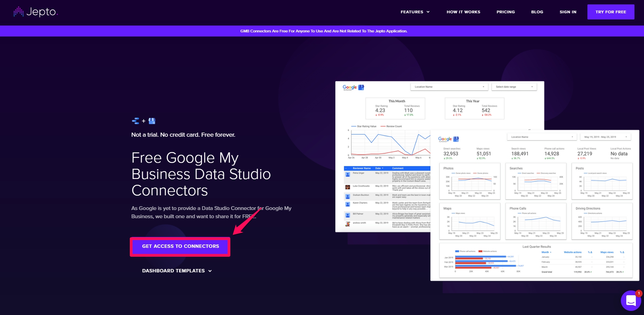Open the Select date range dropdown

tap(514, 87)
